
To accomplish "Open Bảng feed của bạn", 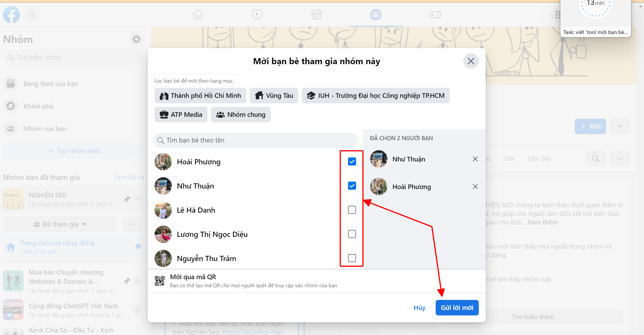I will 73,84.
